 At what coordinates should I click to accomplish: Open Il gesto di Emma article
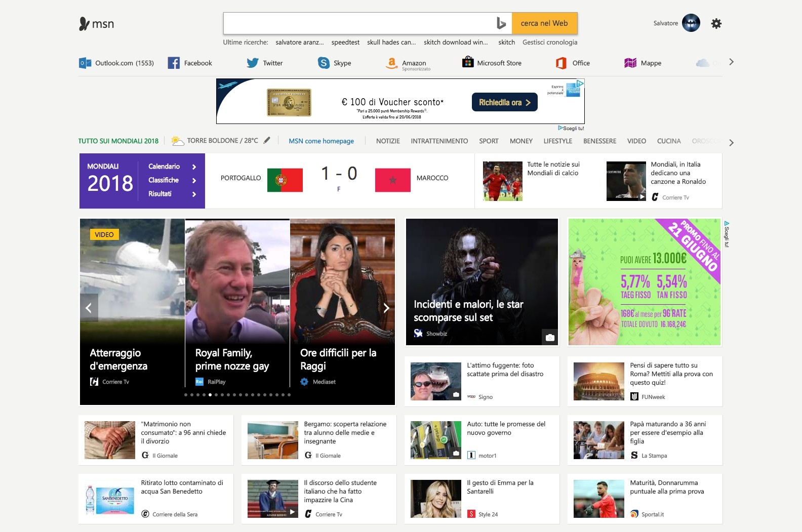(x=482, y=499)
